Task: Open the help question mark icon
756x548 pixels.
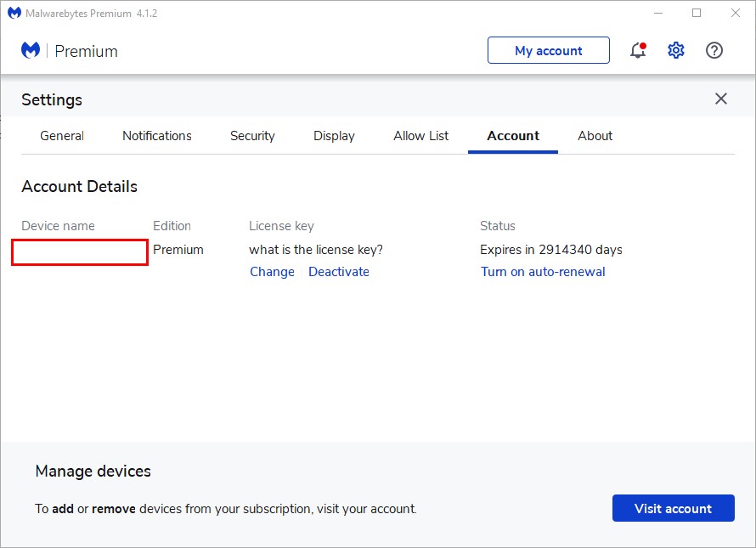Action: 714,51
